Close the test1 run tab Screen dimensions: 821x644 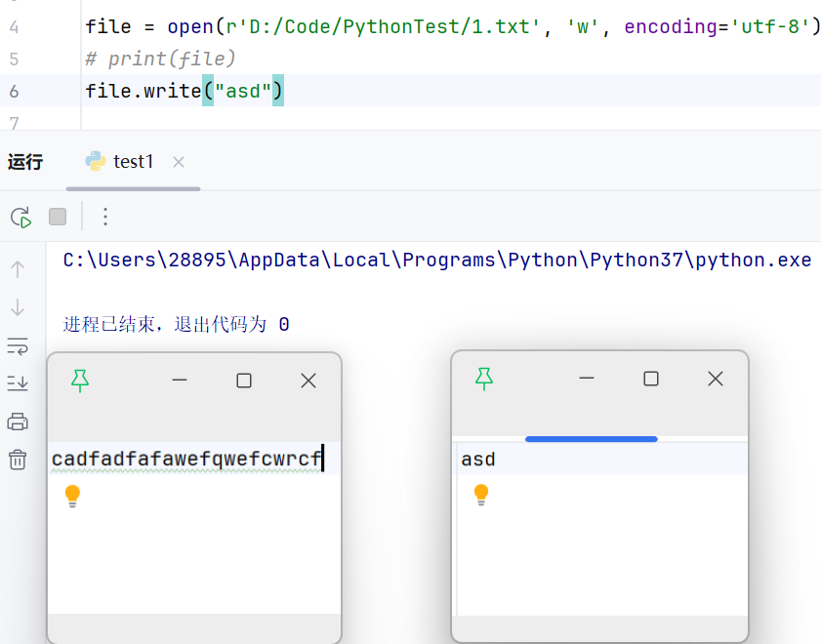179,162
